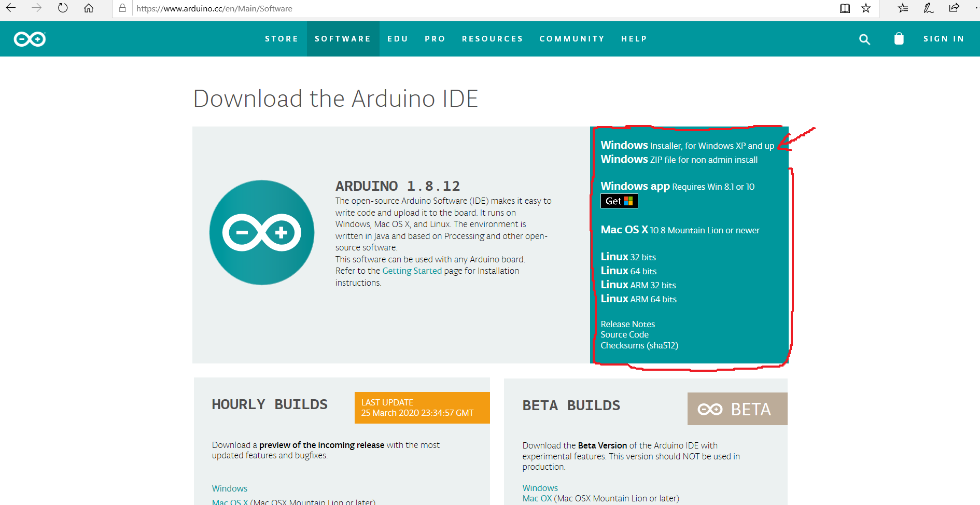The image size is (980, 505).
Task: Open the EDU menu item
Action: pyautogui.click(x=398, y=39)
